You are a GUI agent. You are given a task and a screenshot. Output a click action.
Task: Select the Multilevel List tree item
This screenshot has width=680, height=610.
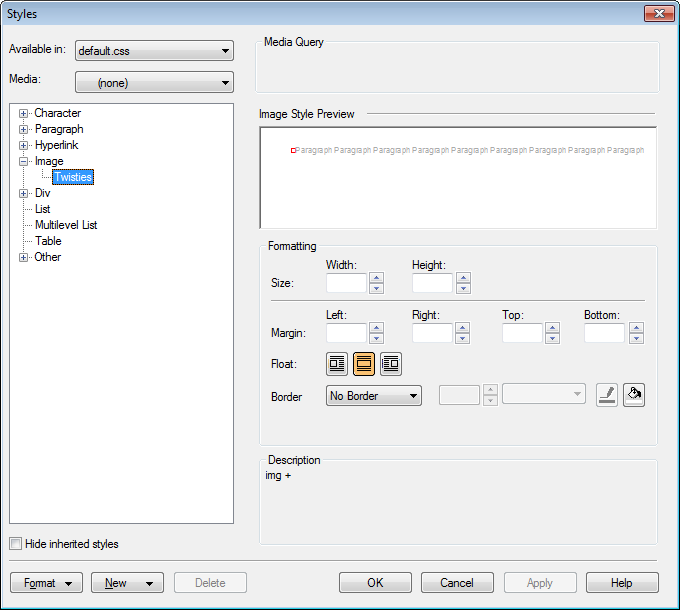(x=66, y=225)
